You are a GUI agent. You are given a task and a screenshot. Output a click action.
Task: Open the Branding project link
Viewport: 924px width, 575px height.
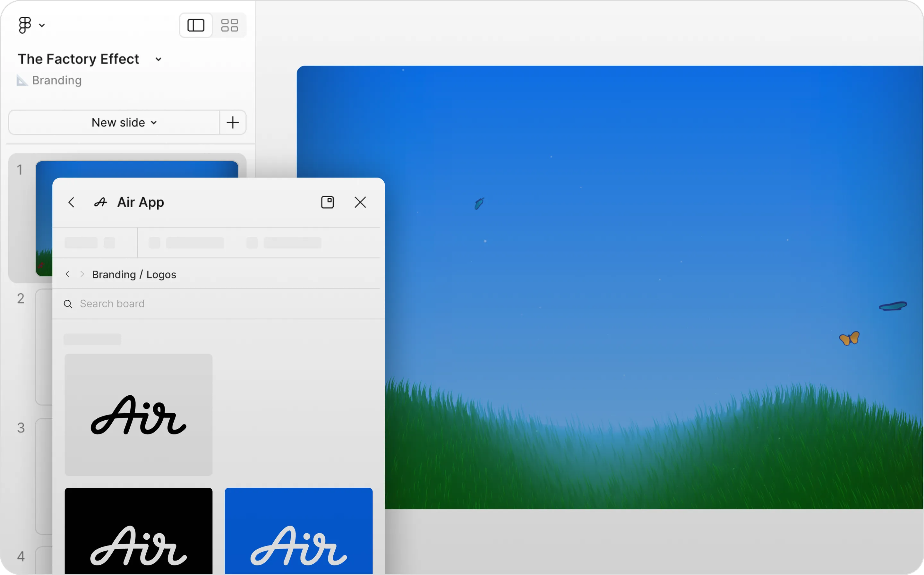click(56, 80)
